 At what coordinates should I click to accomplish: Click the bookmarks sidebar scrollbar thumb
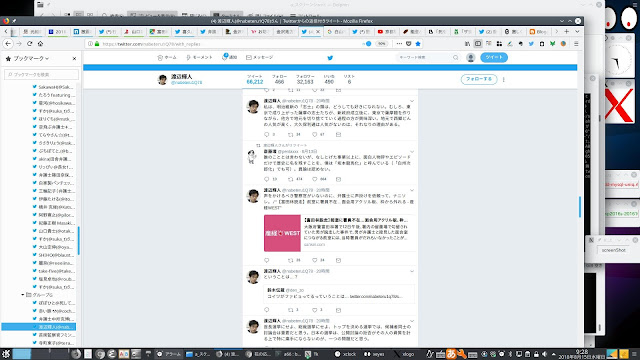pos(78,241)
